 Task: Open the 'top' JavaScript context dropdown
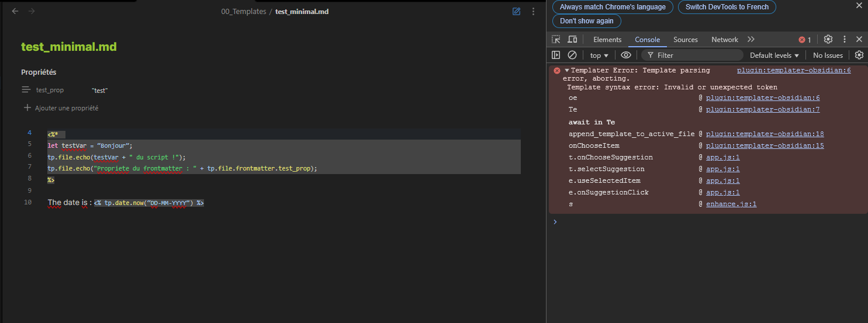tap(599, 55)
